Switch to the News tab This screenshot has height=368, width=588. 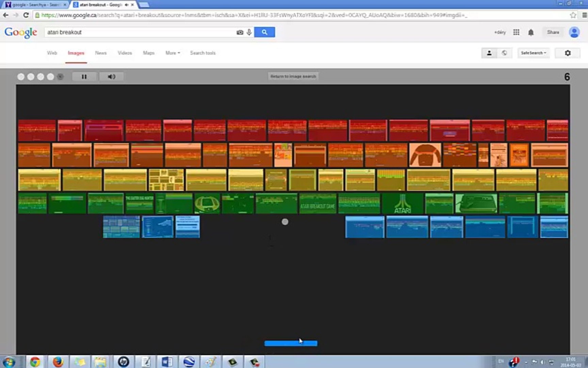coord(101,53)
